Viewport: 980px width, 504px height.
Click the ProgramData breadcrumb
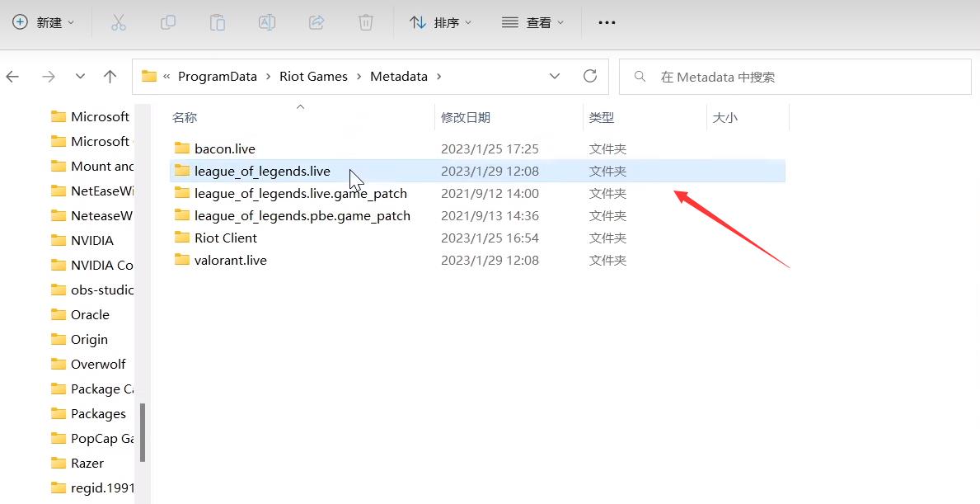(x=218, y=76)
